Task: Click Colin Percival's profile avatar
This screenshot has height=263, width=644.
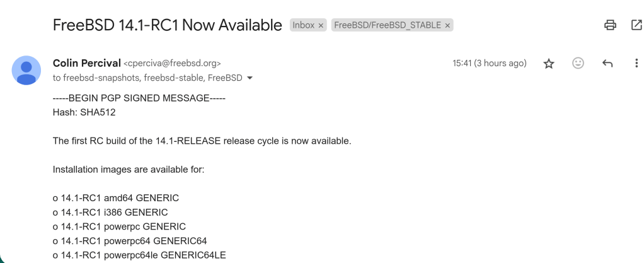Action: [25, 69]
